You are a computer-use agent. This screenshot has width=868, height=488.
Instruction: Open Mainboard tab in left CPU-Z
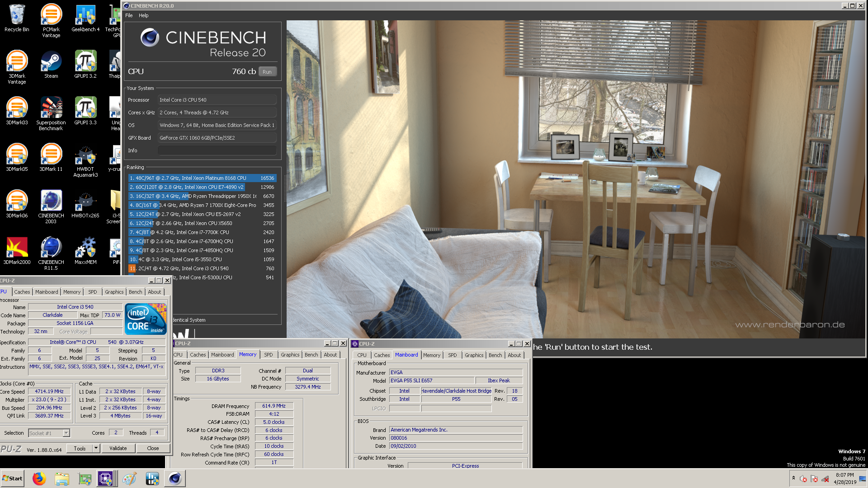click(x=47, y=292)
